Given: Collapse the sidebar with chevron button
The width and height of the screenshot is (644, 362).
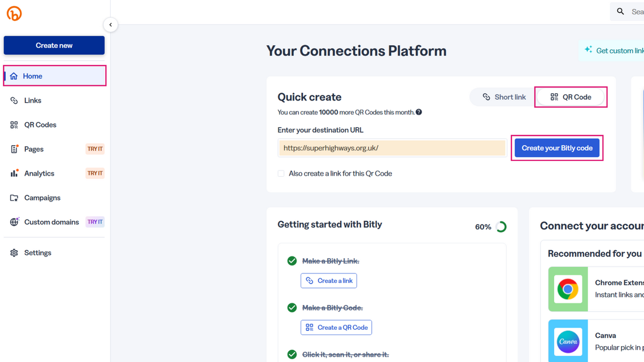Looking at the screenshot, I should [x=110, y=25].
